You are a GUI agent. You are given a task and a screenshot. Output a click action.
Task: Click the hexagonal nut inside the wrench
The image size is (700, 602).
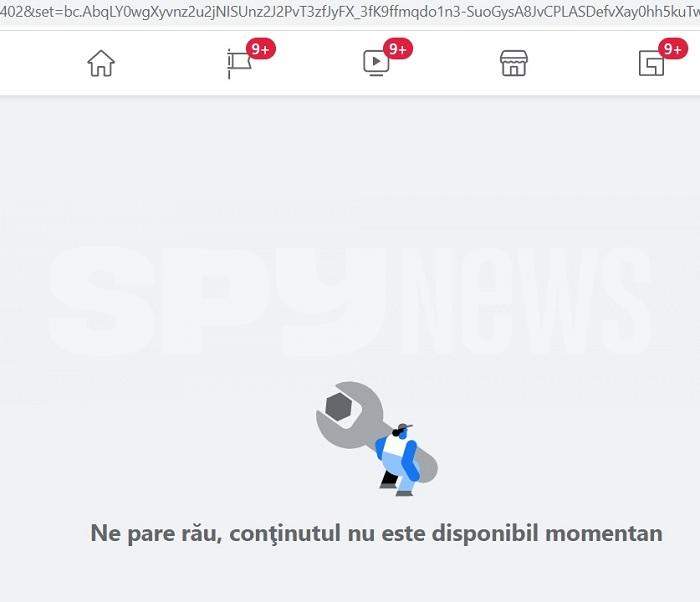339,407
